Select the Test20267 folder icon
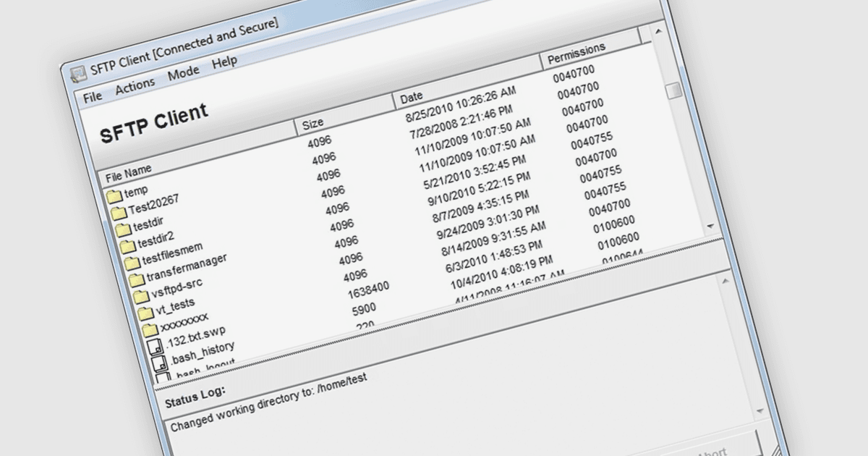The height and width of the screenshot is (456, 868). tap(118, 213)
